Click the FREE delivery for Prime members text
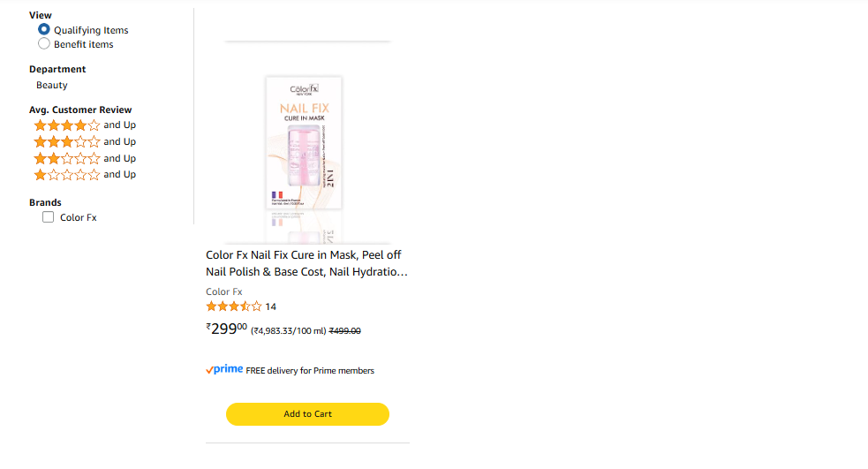The image size is (868, 469). point(310,371)
